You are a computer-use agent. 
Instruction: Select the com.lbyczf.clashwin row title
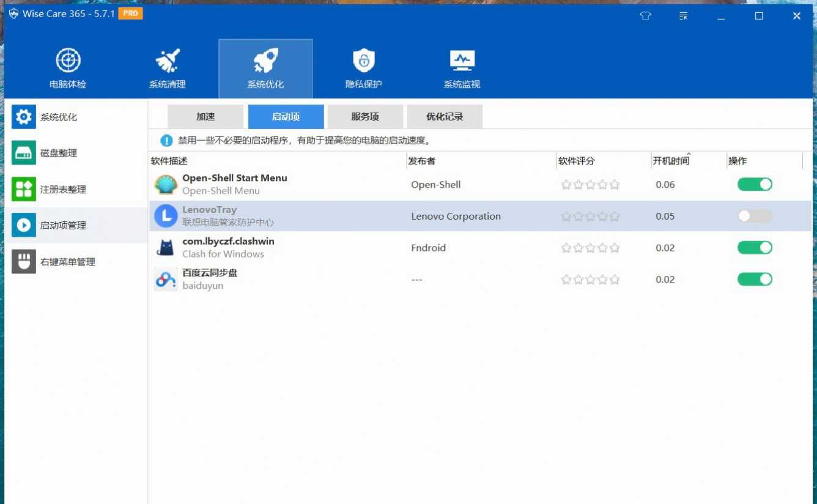pyautogui.click(x=228, y=242)
